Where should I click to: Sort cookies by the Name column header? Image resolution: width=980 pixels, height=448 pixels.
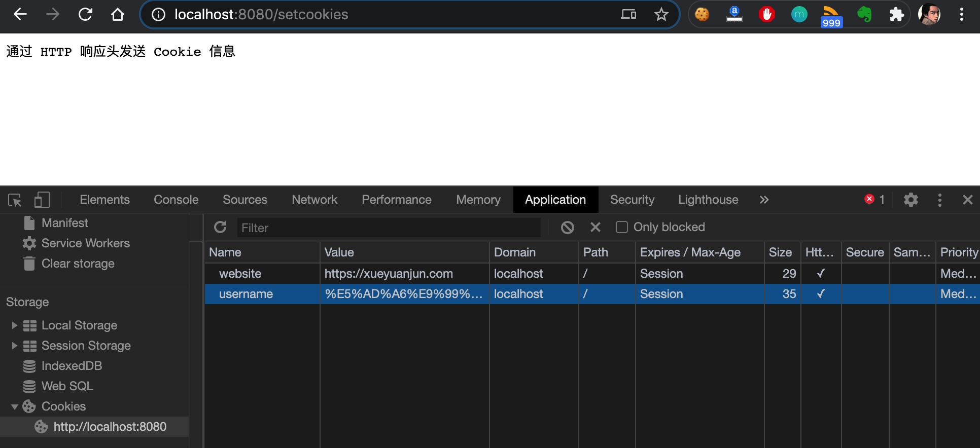tap(262, 252)
